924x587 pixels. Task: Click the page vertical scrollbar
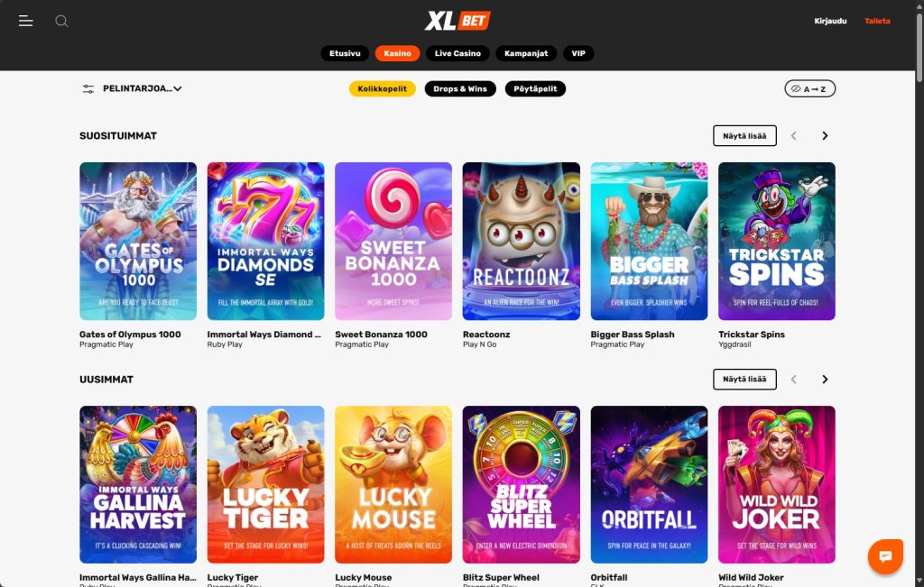919,47
